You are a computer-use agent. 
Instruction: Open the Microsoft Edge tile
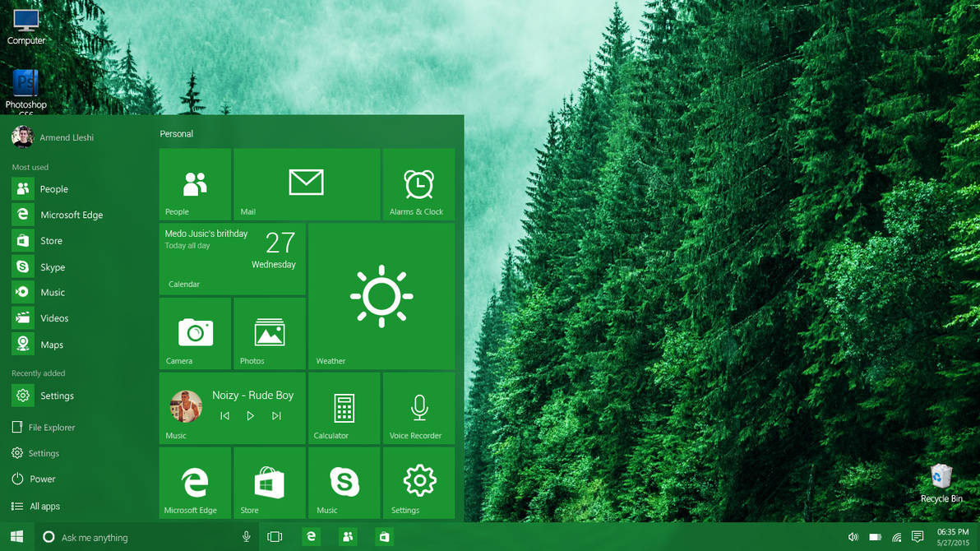(195, 482)
